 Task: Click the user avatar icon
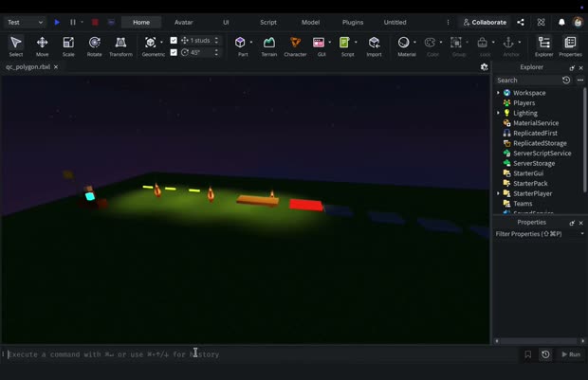point(578,22)
